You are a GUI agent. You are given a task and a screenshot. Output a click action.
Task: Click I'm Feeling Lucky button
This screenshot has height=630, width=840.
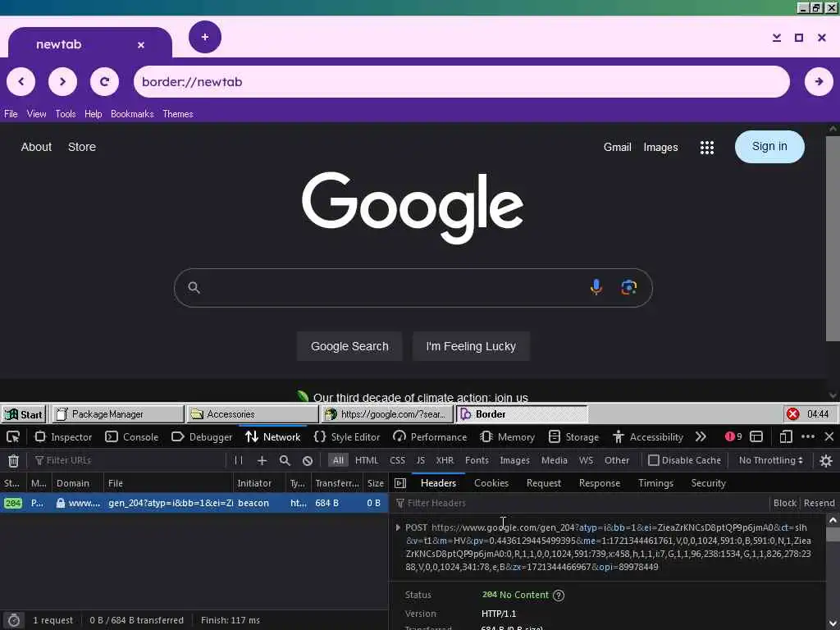[471, 346]
